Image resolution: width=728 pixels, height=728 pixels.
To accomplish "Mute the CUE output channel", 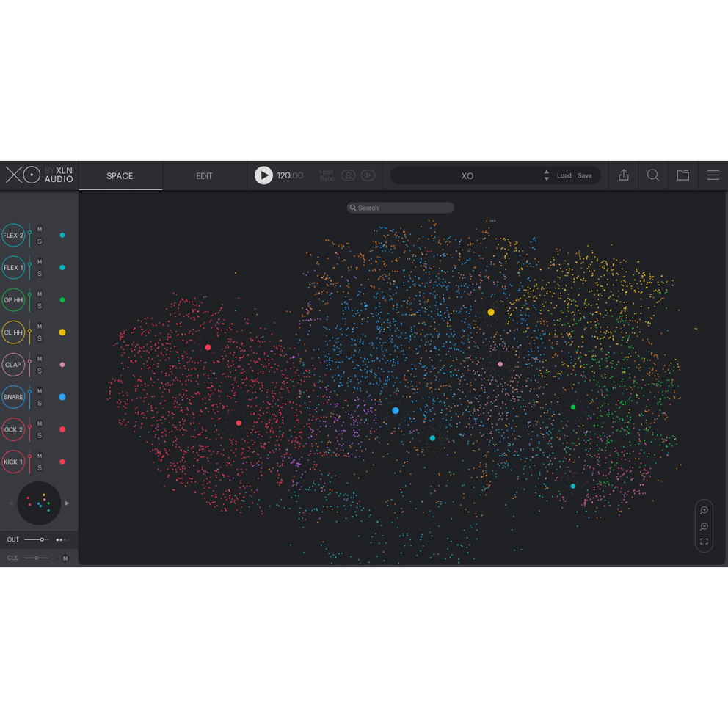I will pyautogui.click(x=65, y=558).
